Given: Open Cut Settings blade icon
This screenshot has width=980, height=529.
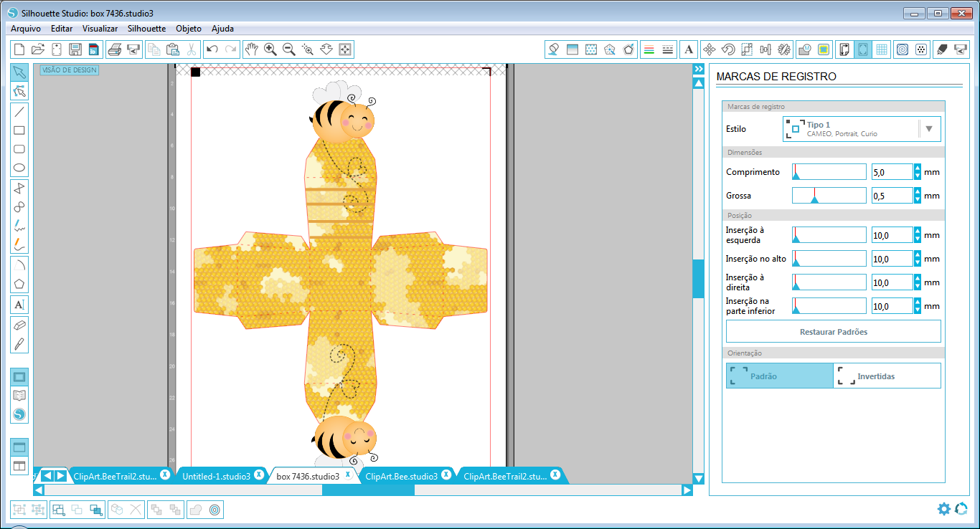Looking at the screenshot, I should [x=942, y=49].
